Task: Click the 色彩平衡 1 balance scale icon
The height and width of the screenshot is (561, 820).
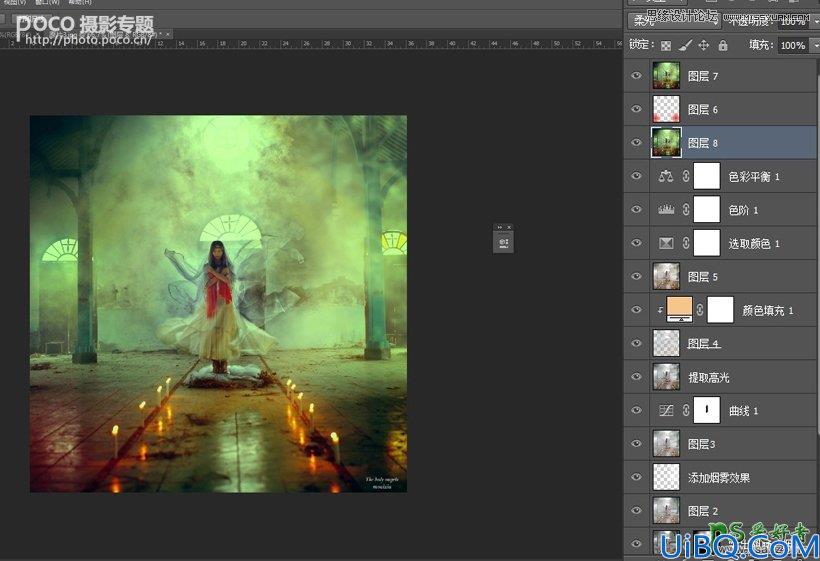Action: 666,176
